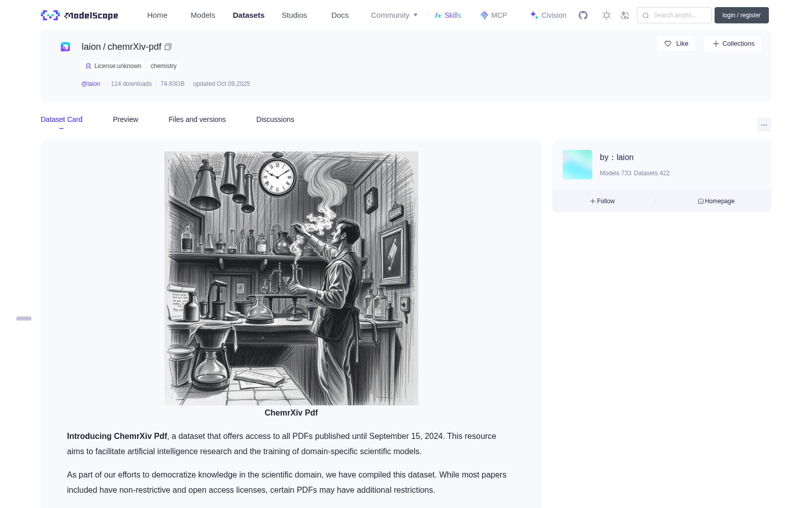This screenshot has height=508, width=812.
Task: Click the 74.83GB size text
Action: coord(173,84)
